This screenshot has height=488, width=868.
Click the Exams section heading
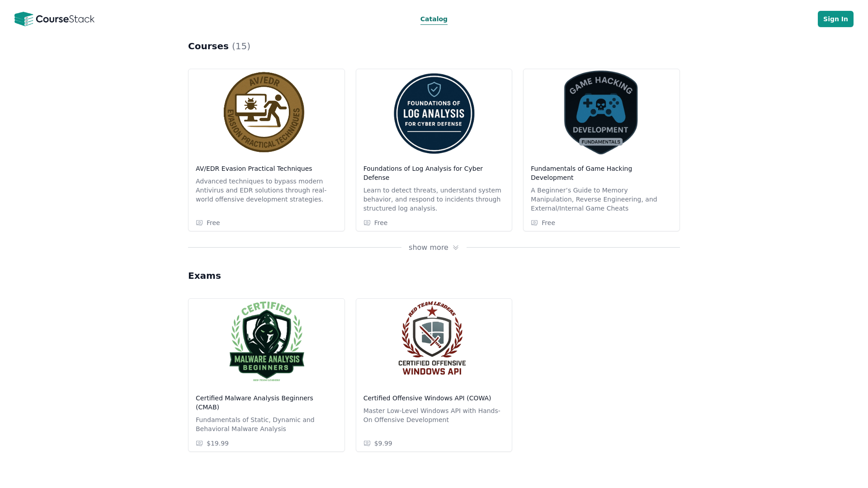(204, 276)
